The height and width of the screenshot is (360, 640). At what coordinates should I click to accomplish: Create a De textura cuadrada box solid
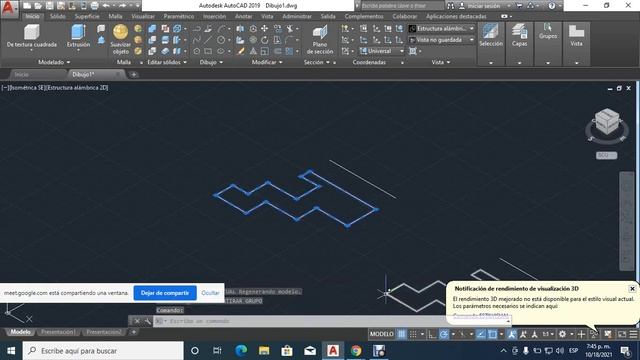(x=31, y=36)
